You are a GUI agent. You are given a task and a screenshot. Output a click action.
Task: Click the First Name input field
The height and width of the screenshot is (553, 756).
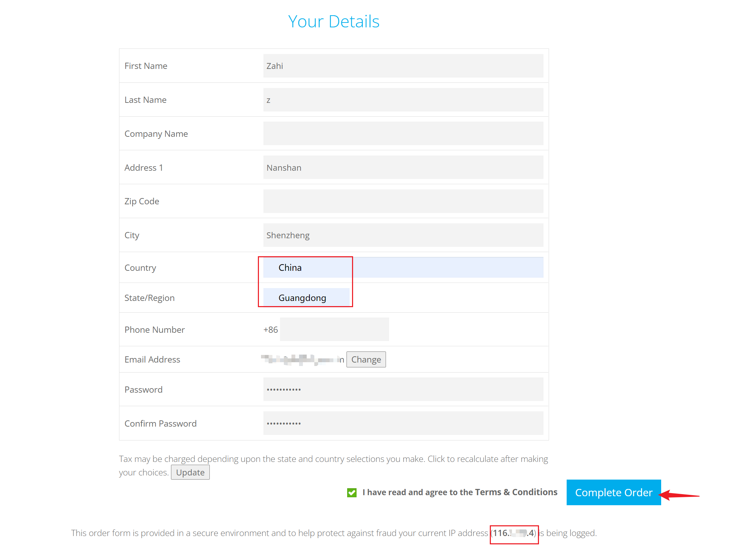pyautogui.click(x=403, y=66)
